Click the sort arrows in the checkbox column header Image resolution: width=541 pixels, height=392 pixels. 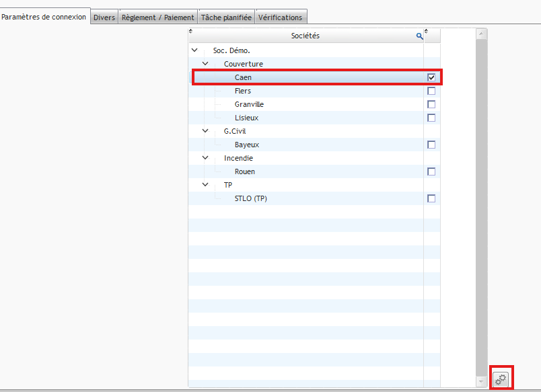tap(427, 31)
